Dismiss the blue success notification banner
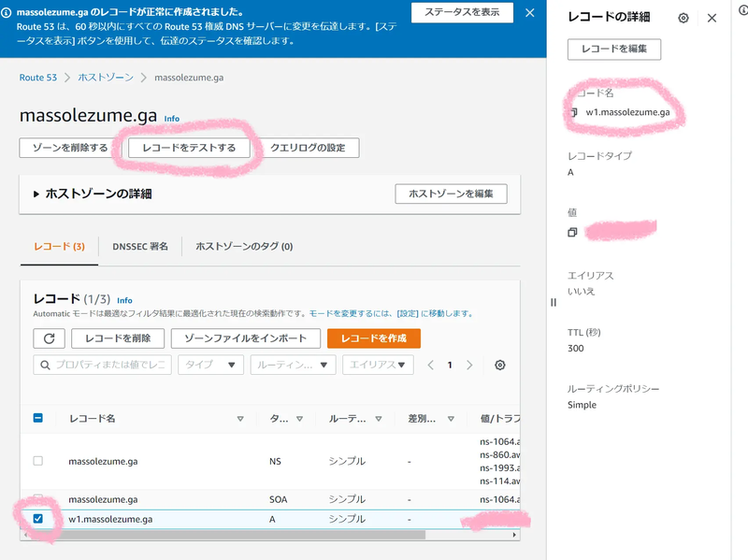This screenshot has height=560, width=748. (529, 13)
